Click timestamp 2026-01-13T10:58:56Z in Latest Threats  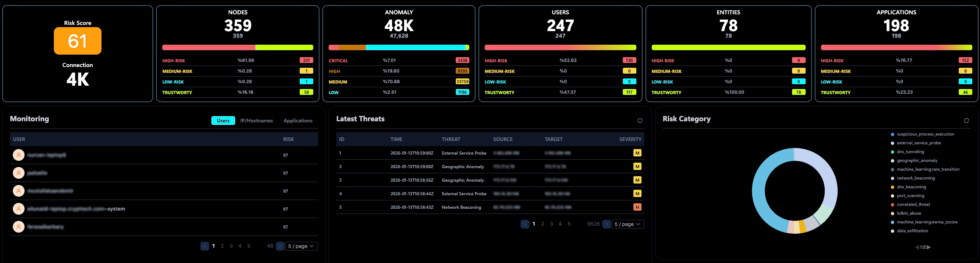coord(412,181)
